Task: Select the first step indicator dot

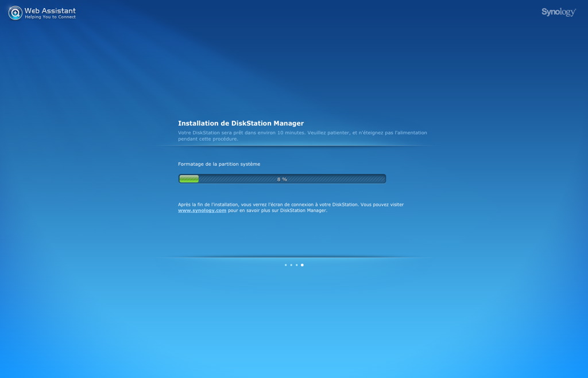Action: pos(286,265)
